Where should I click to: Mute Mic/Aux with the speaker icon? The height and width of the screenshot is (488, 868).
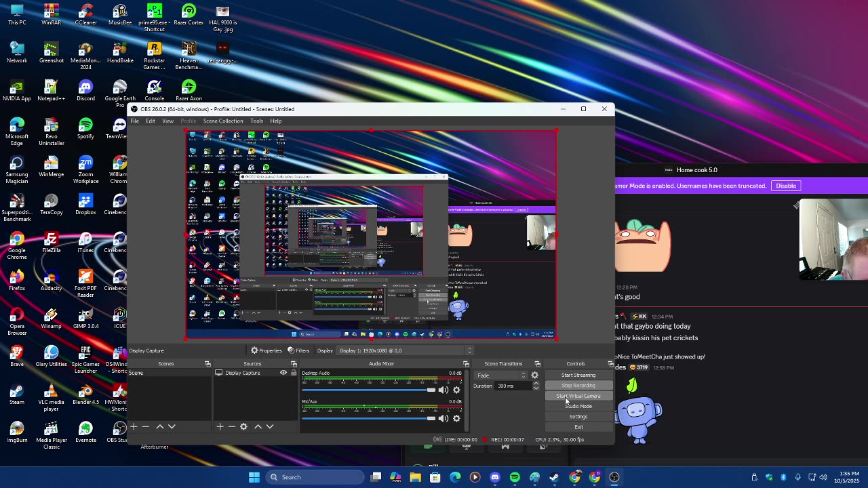[x=443, y=418]
